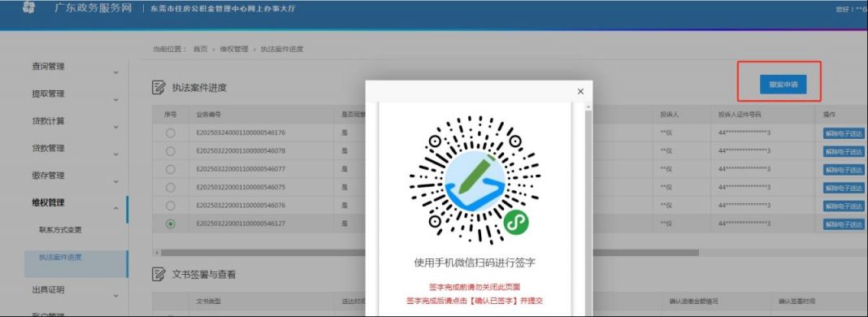Collapse the 维权管理 sidebar chevron
The image size is (868, 317).
pyautogui.click(x=116, y=208)
